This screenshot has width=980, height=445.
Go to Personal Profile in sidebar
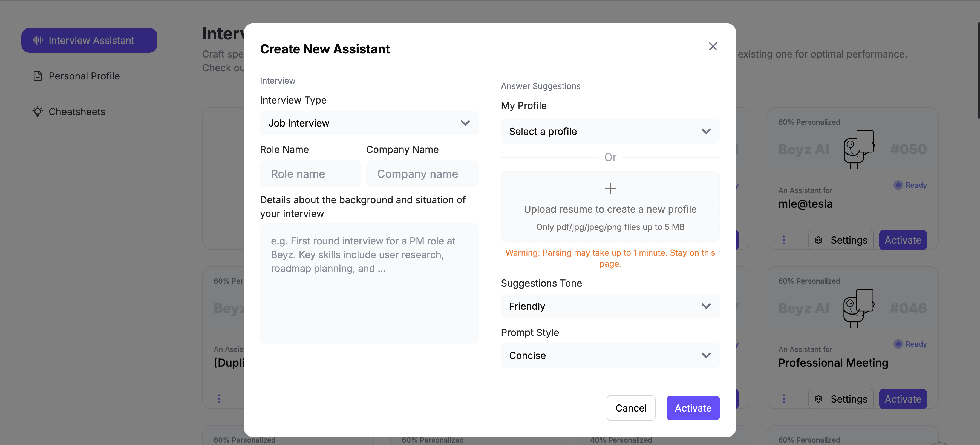click(84, 76)
